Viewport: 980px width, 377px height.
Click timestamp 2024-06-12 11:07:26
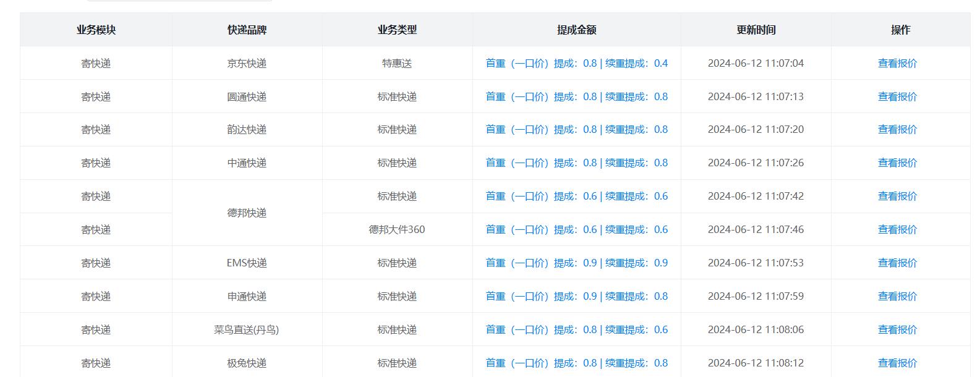tap(756, 163)
